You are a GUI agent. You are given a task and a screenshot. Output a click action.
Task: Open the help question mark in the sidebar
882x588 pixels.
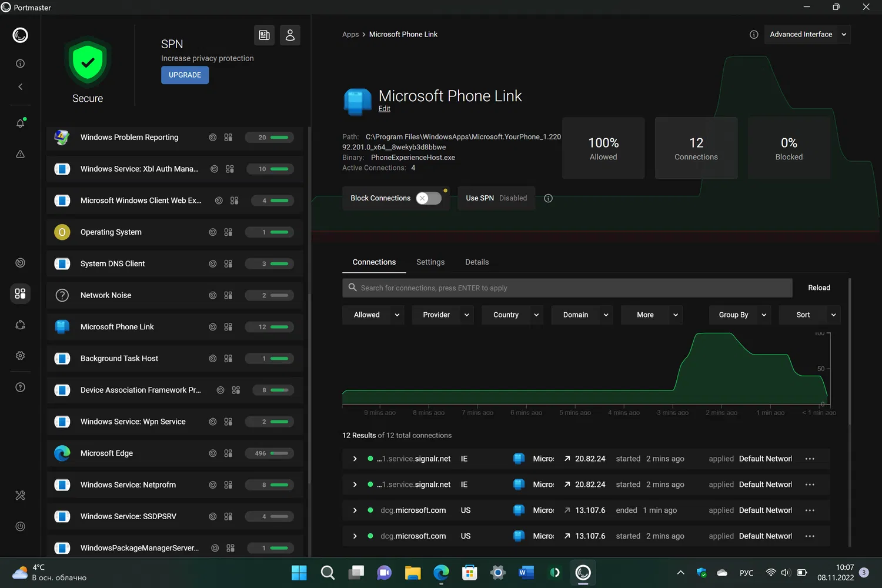20,387
